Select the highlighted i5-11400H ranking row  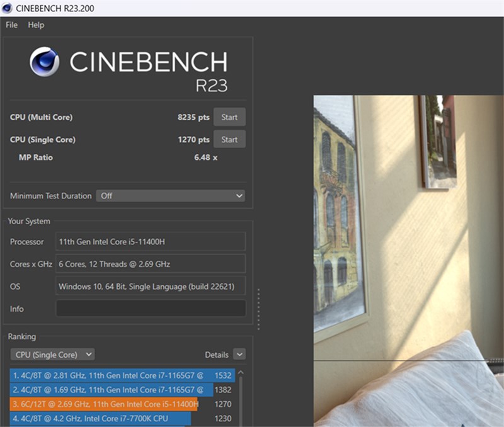tap(122, 404)
